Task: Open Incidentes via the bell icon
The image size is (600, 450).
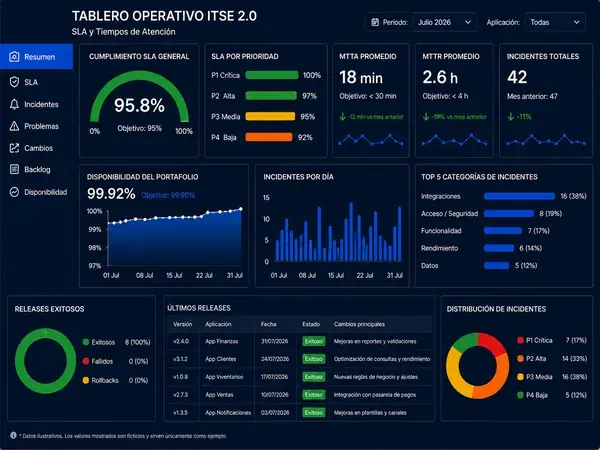Action: 14,104
